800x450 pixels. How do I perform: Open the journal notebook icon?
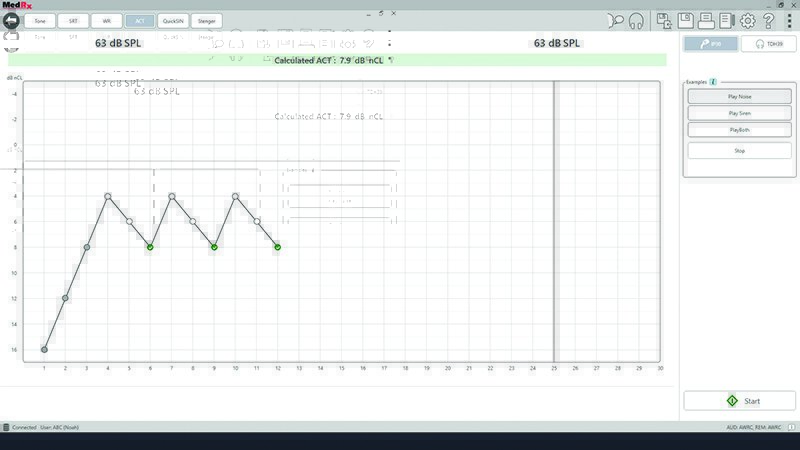point(727,21)
